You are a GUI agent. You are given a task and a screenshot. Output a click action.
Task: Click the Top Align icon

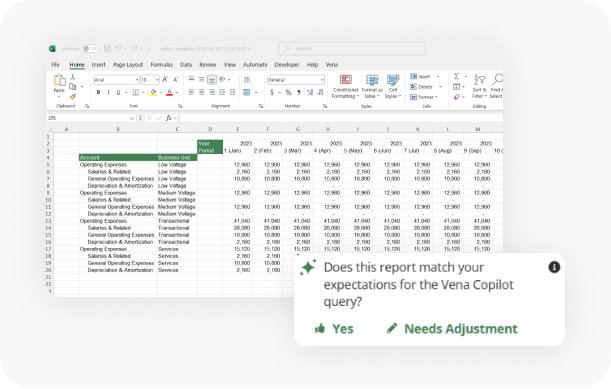coord(191,80)
